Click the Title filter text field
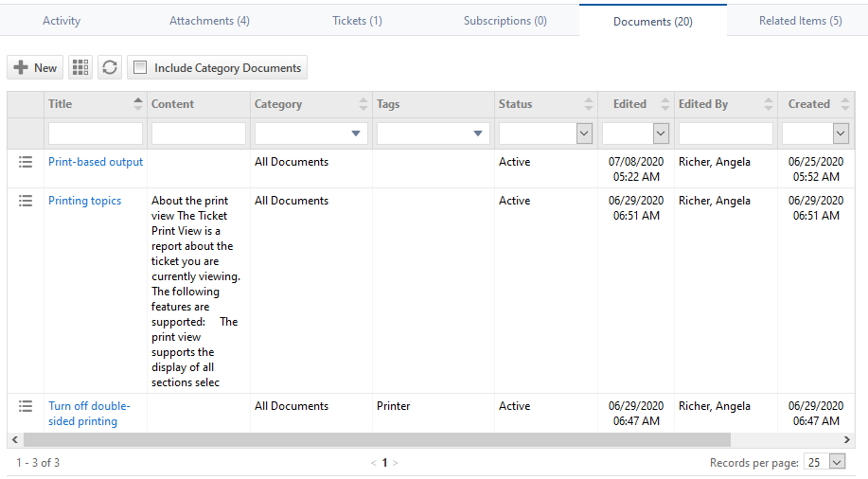The image size is (868, 479). click(96, 133)
